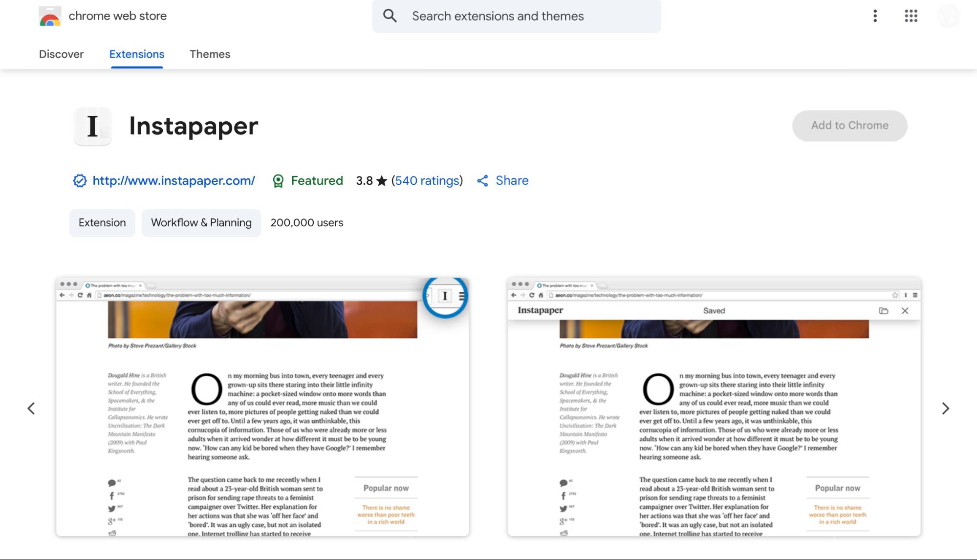Viewport: 977px width, 560px height.
Task: Open the first Instapaper screenshot thumbnail
Action: [262, 407]
